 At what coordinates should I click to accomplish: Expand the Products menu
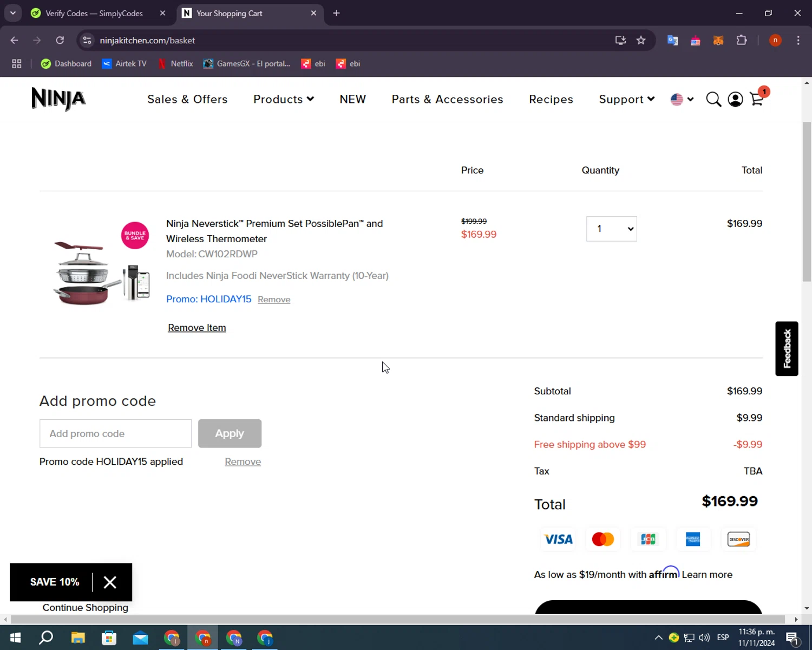point(284,99)
